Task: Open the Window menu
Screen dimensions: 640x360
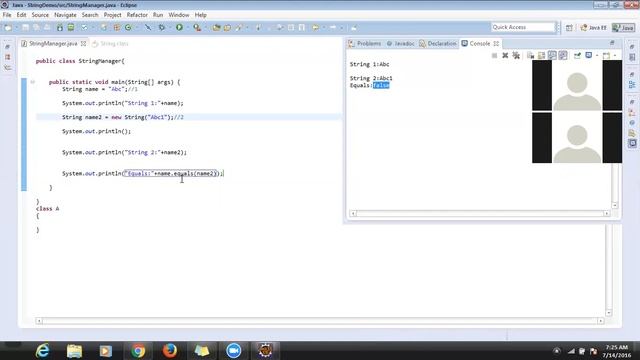Action: 179,15
